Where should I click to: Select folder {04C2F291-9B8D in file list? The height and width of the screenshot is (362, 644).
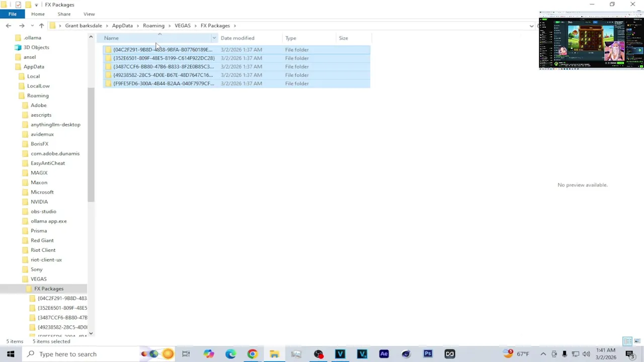coord(236,50)
